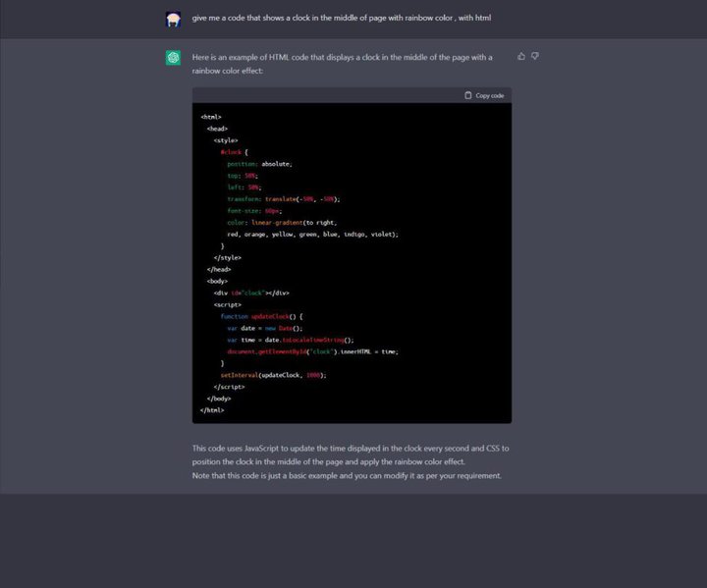Screen dimensions: 707x588
Task: Click the 'color: linear-gradient(to right,' line
Action: 282,223
